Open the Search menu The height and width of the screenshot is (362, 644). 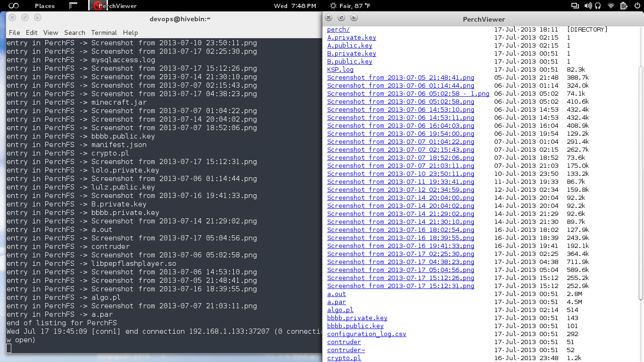[74, 33]
